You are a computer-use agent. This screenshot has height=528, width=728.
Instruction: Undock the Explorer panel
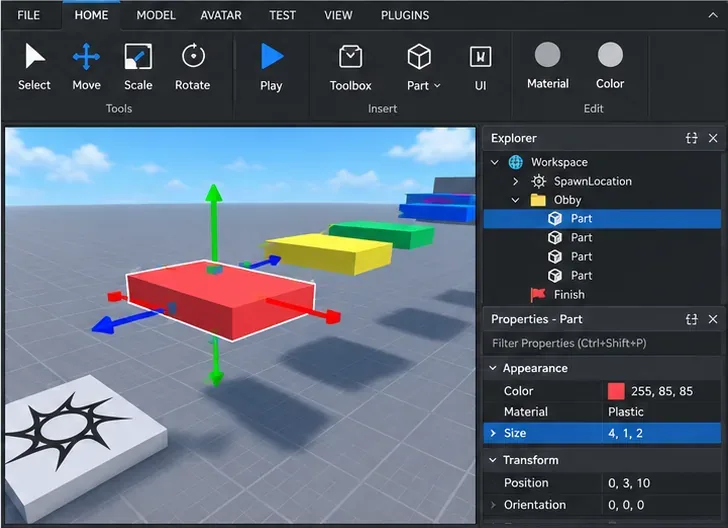point(692,138)
